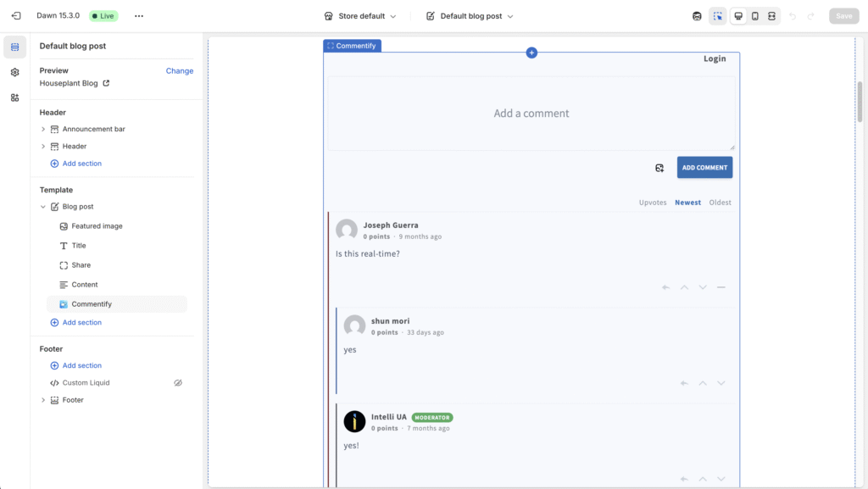Viewport: 868px width, 489px height.
Task: Click the Live status badge
Action: (103, 16)
